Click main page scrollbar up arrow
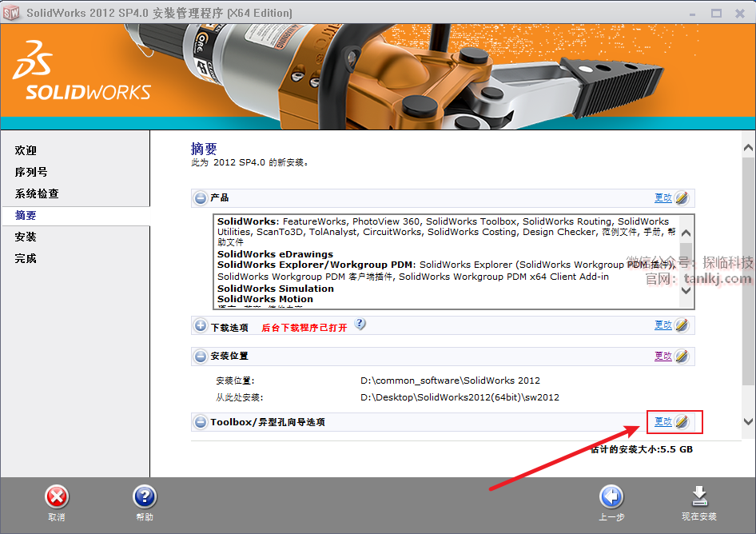 click(748, 148)
